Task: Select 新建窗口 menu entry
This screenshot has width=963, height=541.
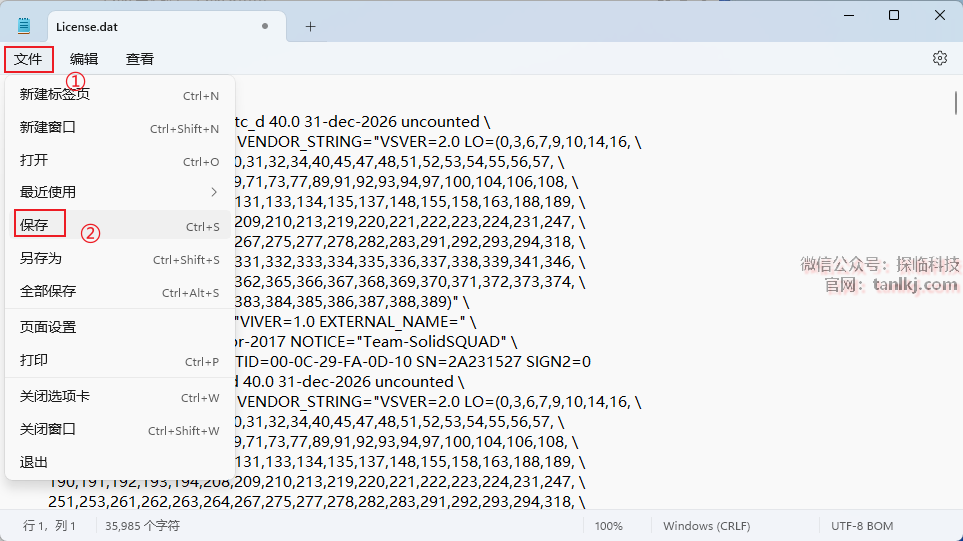Action: coord(48,128)
